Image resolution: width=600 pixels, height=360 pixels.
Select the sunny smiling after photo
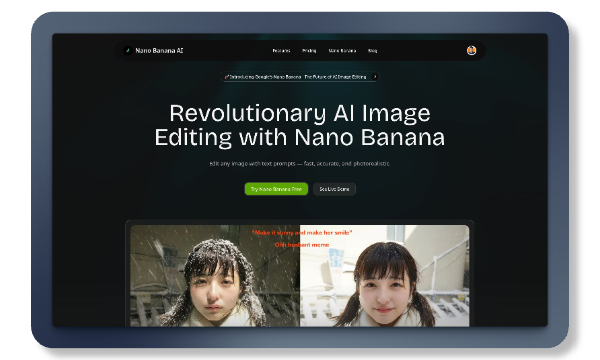pyautogui.click(x=385, y=275)
